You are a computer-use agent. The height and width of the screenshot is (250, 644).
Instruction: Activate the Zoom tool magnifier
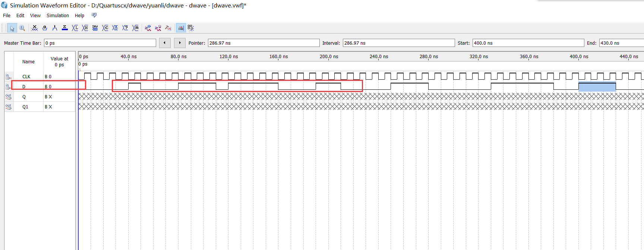click(22, 28)
